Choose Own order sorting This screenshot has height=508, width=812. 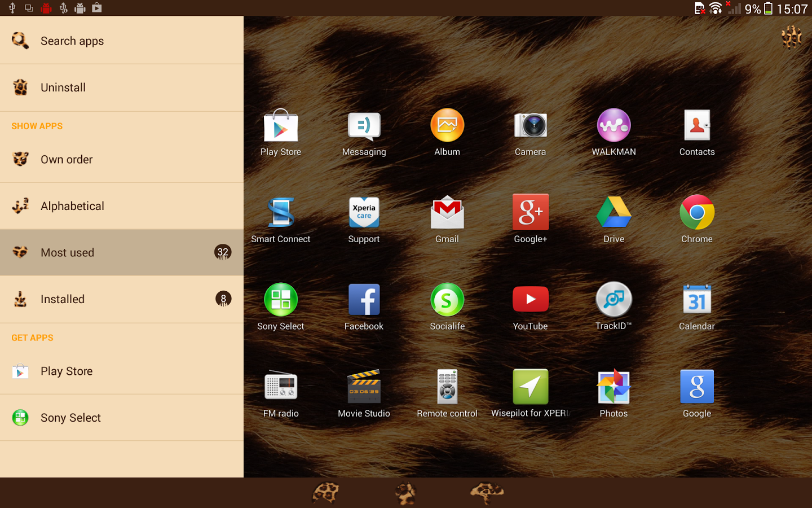pyautogui.click(x=122, y=159)
